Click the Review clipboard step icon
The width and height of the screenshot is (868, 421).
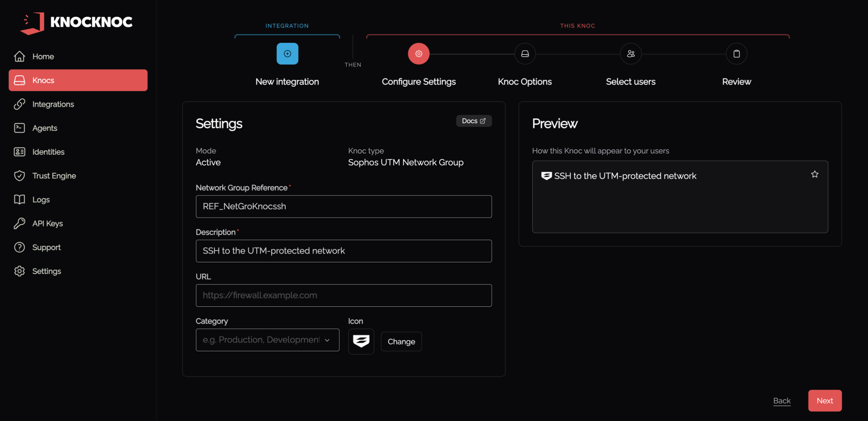[737, 54]
